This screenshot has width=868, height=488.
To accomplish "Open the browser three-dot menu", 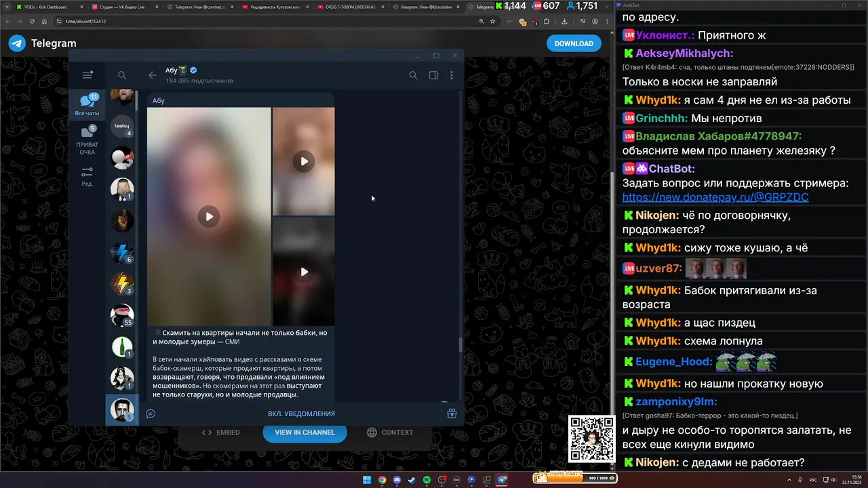I will click(x=607, y=21).
